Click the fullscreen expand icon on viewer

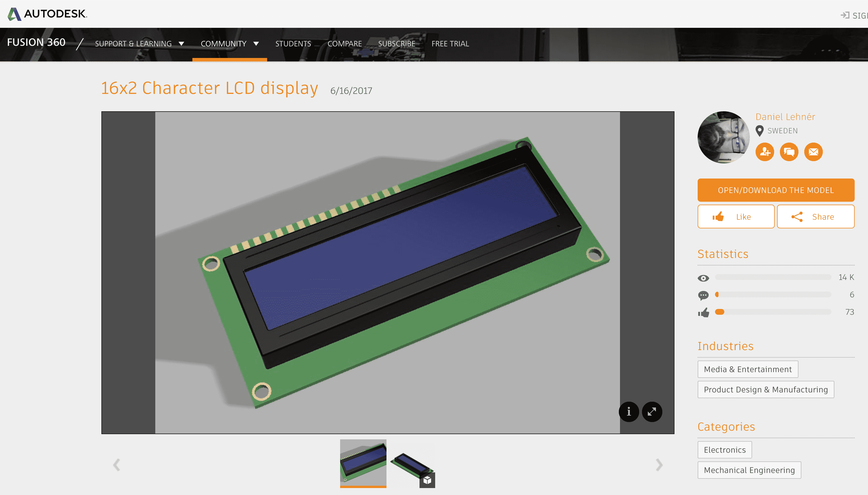point(652,412)
